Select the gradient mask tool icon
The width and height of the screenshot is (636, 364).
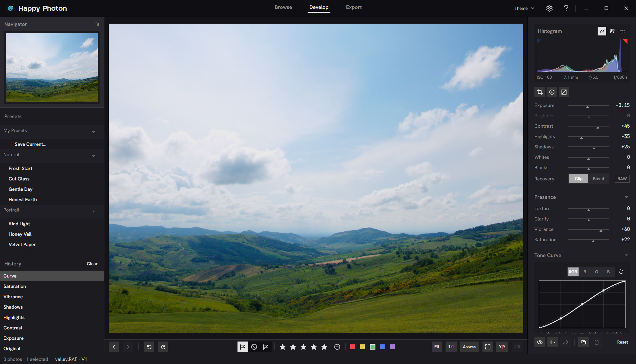564,92
